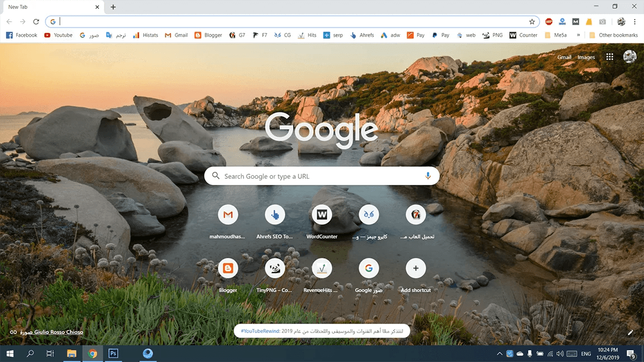Open the Hits bookmark

(307, 35)
